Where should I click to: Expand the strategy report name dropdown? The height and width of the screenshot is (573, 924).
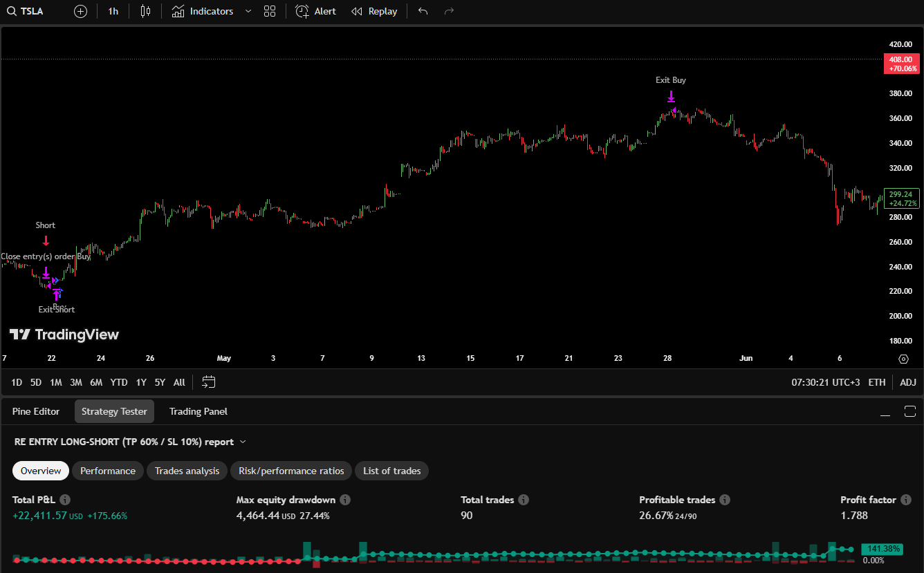pyautogui.click(x=243, y=442)
